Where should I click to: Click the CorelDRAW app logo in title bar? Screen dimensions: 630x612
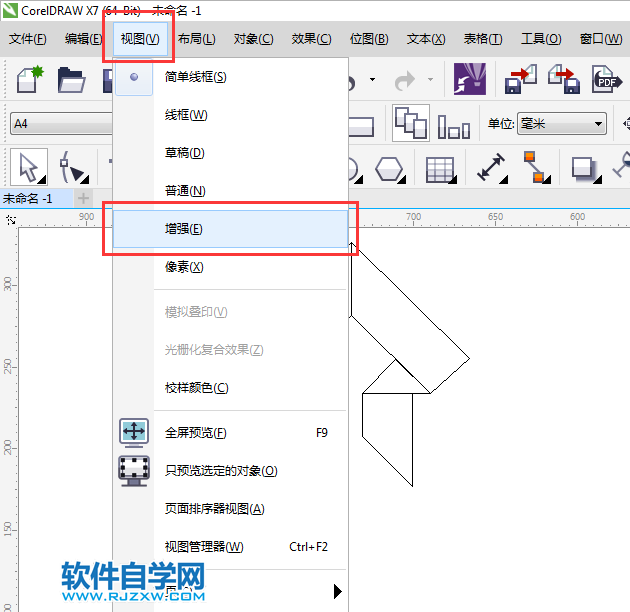coord(10,10)
